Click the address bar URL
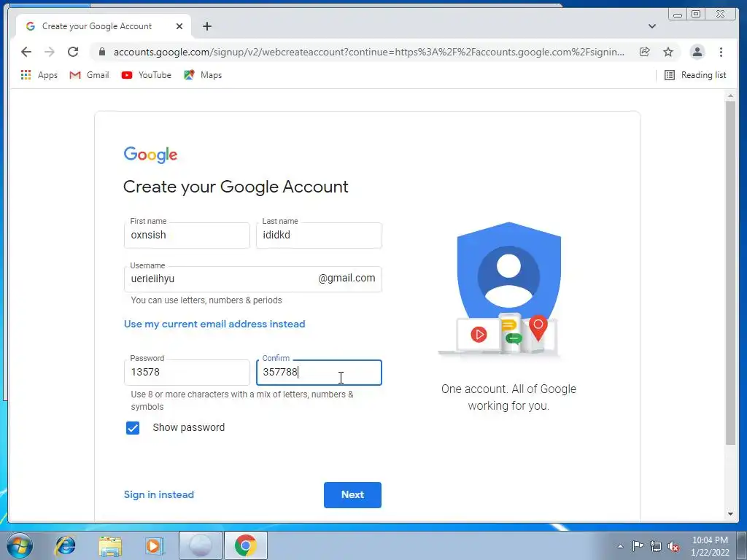The height and width of the screenshot is (560, 747). (368, 52)
